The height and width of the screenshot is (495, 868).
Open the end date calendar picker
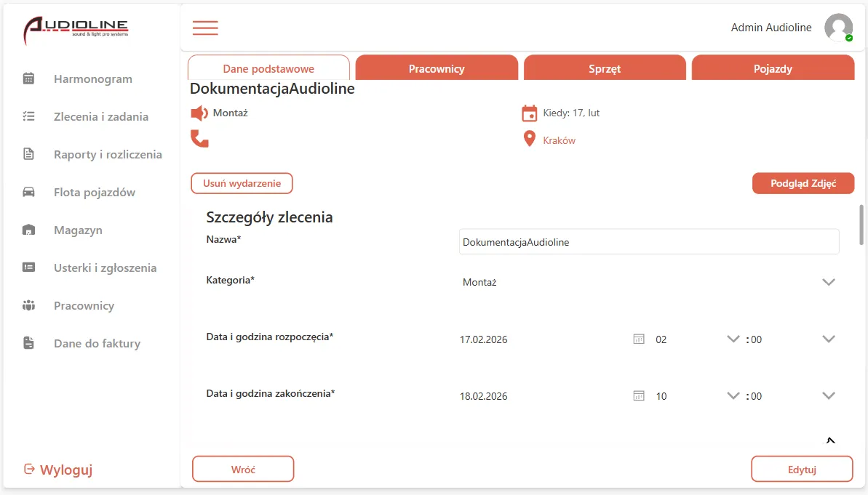pyautogui.click(x=639, y=396)
